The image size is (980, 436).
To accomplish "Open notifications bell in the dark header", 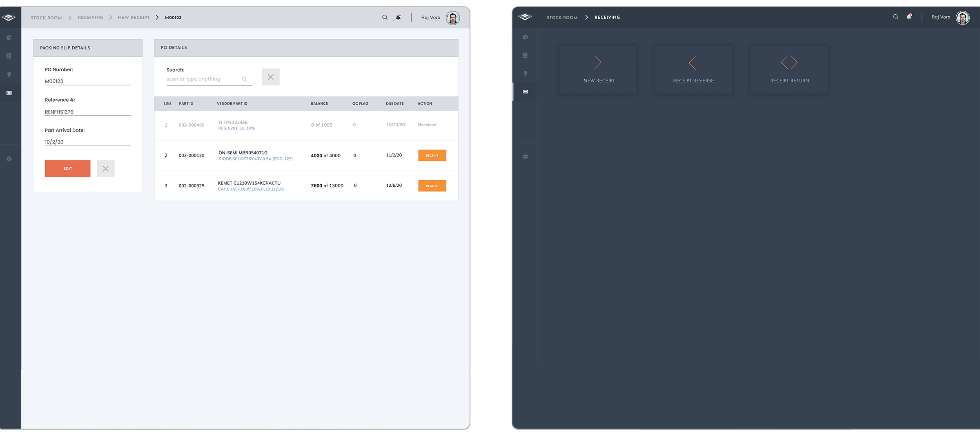I will click(x=909, y=17).
